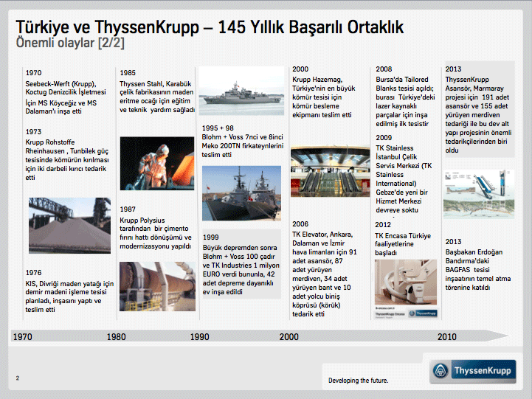Image resolution: width=532 pixels, height=399 pixels.
Task: Click the 2000 timeline marker
Action: 289,336
